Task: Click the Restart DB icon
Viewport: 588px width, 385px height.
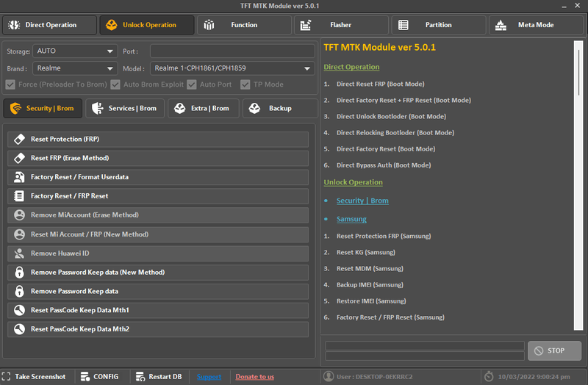Action: point(140,376)
